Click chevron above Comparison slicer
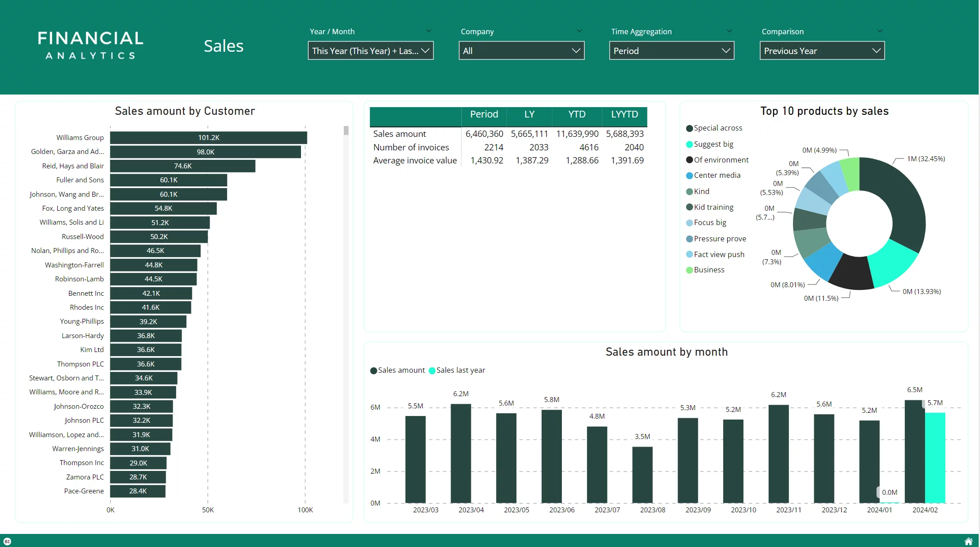980x547 pixels. 880,31
